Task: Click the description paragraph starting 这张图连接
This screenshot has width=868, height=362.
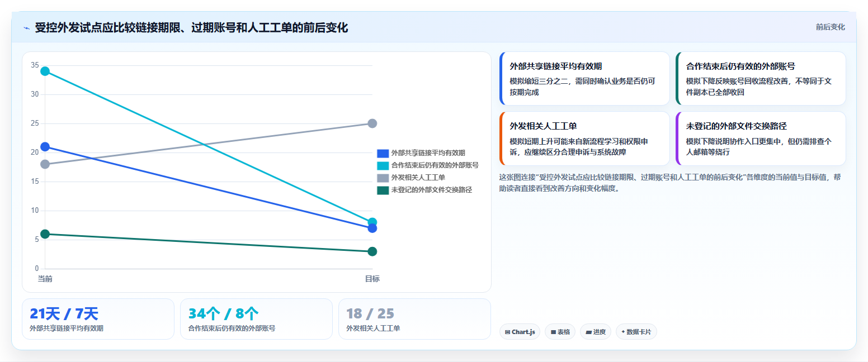Action: pos(670,183)
